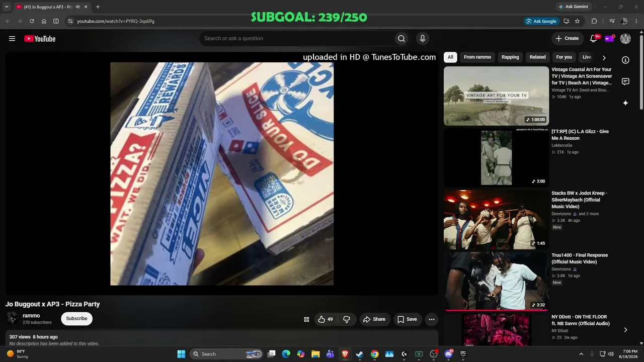This screenshot has height=362, width=644.
Task: Select the Related filter chip
Action: coord(537,57)
